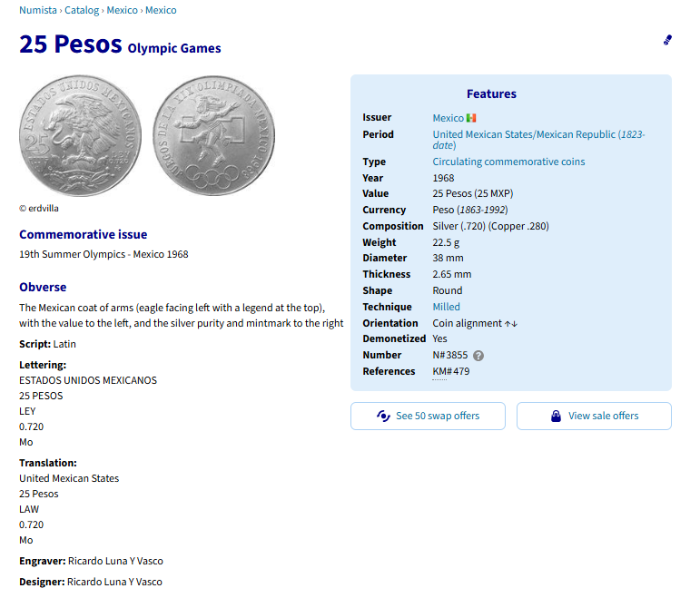Click the Mexico flag icon
Viewport: 700px width, 598px height.
coord(471,118)
